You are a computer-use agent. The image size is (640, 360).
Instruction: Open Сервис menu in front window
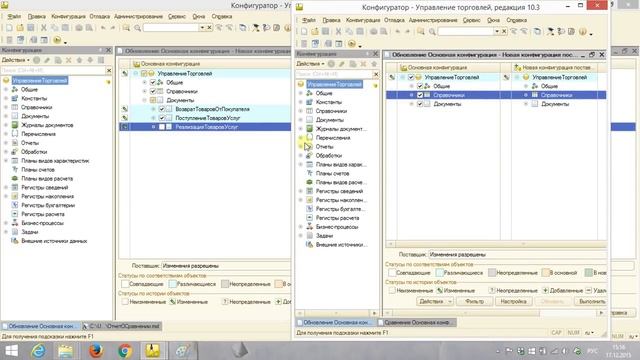pos(471,20)
